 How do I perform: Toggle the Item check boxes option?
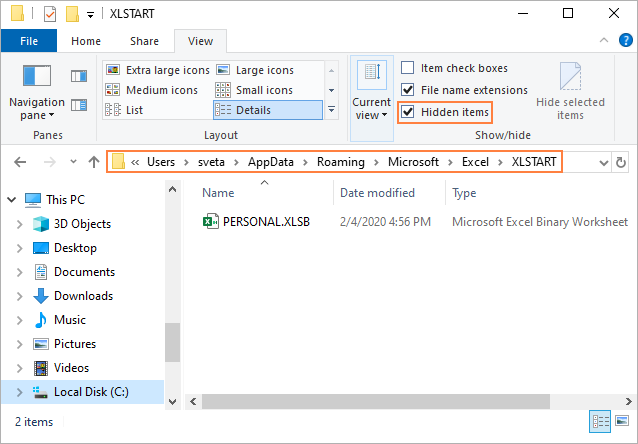coord(408,68)
